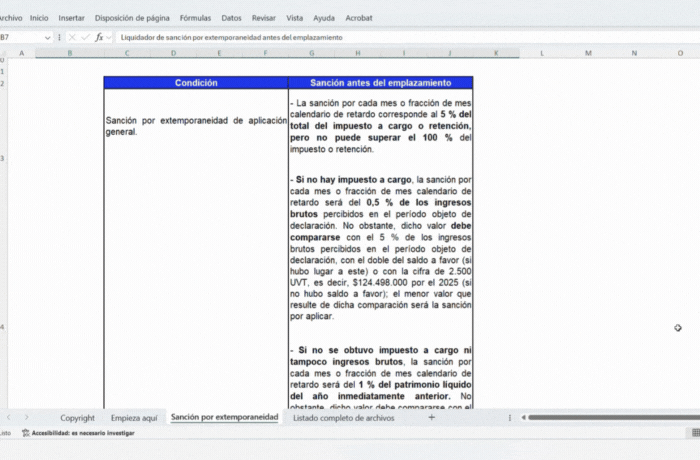Open the Insertar ribbon tab

[71, 18]
